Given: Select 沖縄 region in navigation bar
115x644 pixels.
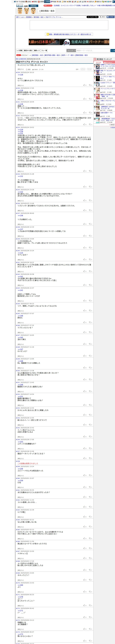Looking at the screenshot, I should (x=104, y=2).
